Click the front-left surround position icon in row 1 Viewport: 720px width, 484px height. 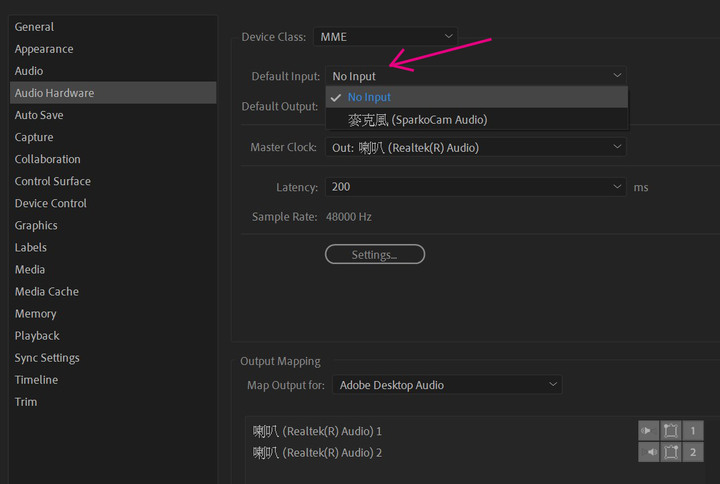670,431
